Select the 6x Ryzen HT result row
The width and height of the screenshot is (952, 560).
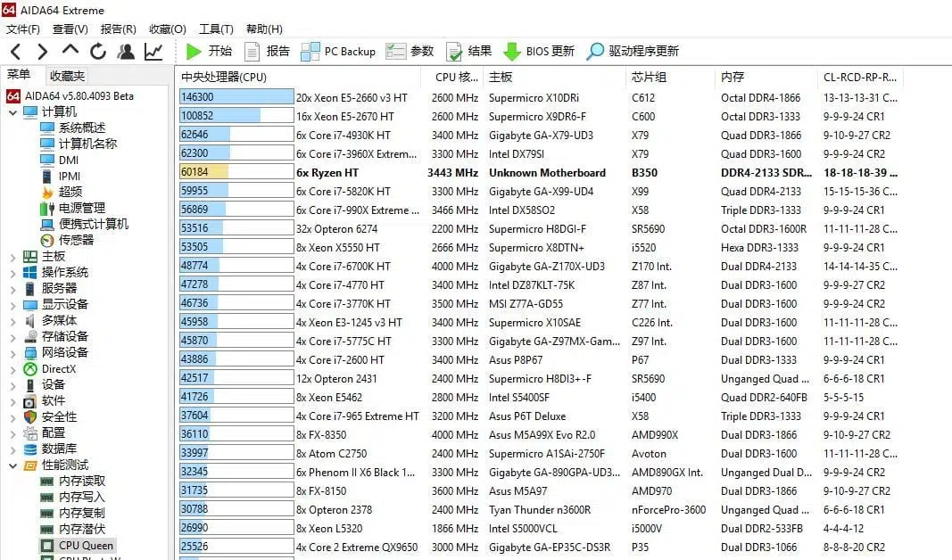[x=539, y=172]
